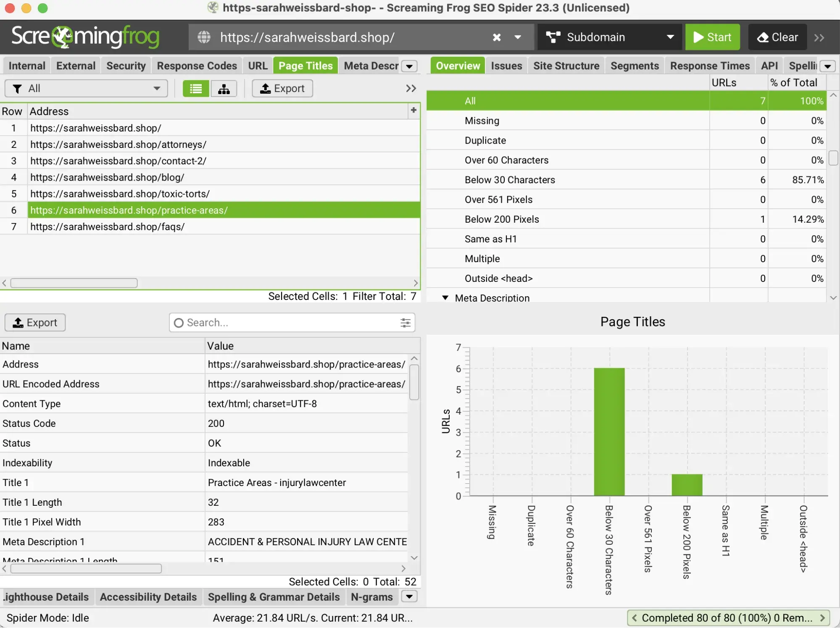The height and width of the screenshot is (628, 840).
Task: Open the Response Codes tab
Action: [197, 66]
